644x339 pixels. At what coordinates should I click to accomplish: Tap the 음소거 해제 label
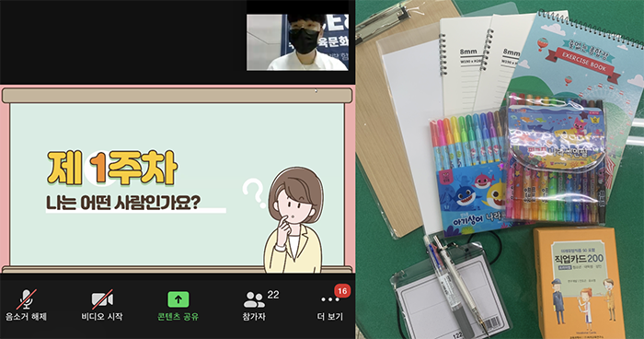point(26,316)
